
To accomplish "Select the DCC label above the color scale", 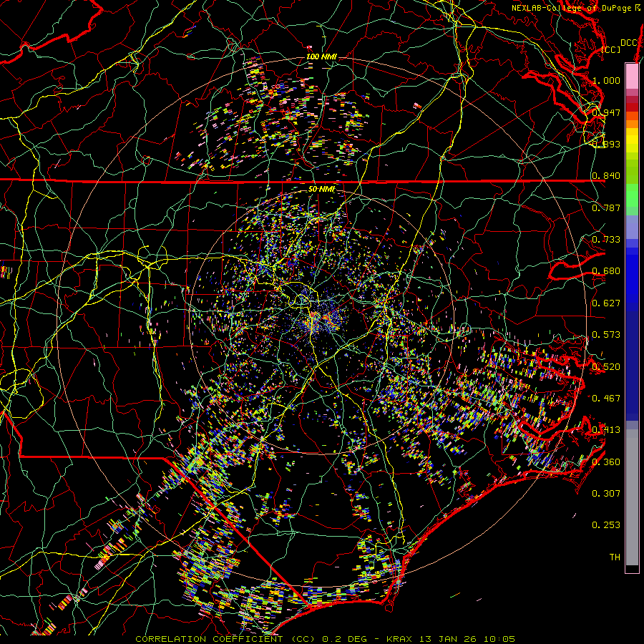I will point(629,43).
